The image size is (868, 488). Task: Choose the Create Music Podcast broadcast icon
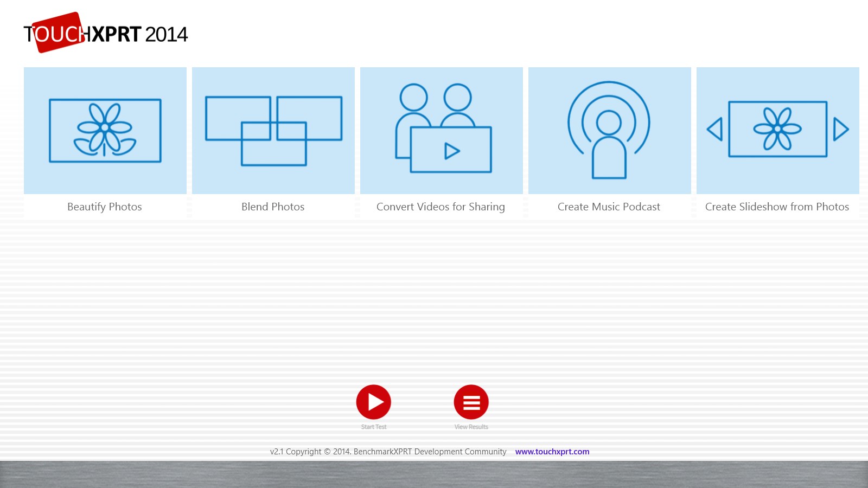tap(609, 130)
